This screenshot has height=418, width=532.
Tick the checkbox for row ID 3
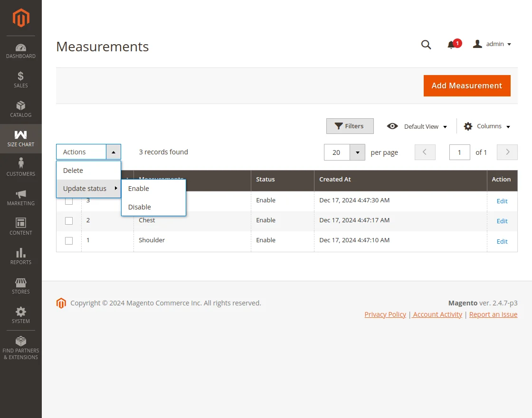[x=69, y=201]
